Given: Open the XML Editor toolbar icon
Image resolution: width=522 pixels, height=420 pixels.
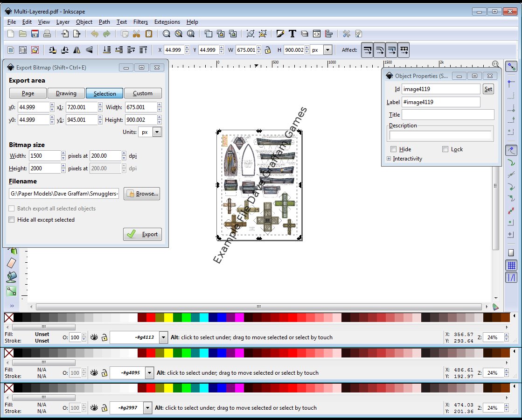Looking at the screenshot, I should 317,34.
